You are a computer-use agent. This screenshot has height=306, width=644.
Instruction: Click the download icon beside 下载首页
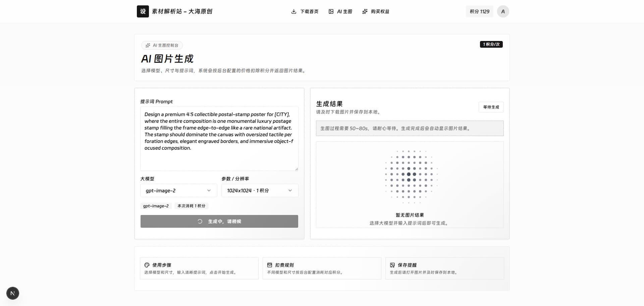294,11
